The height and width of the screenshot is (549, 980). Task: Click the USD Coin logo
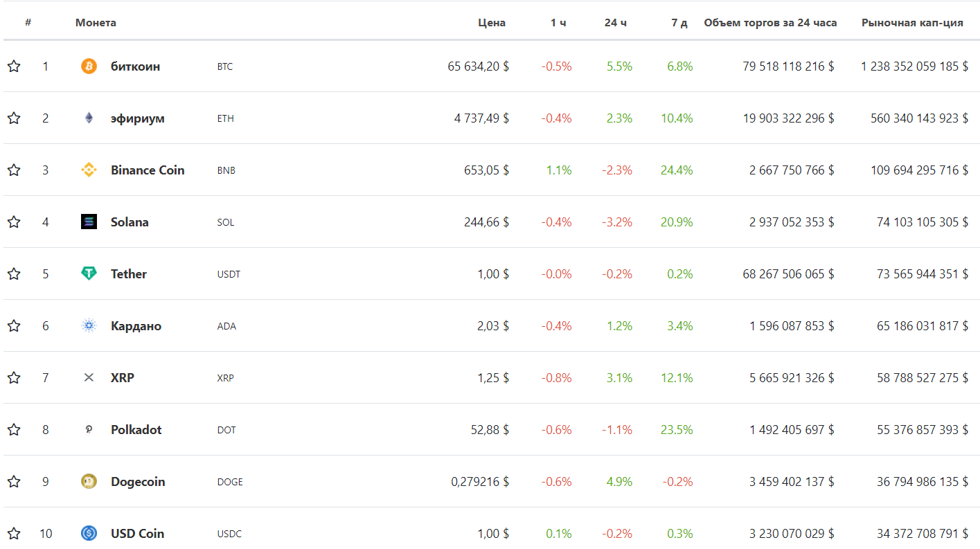click(x=89, y=534)
